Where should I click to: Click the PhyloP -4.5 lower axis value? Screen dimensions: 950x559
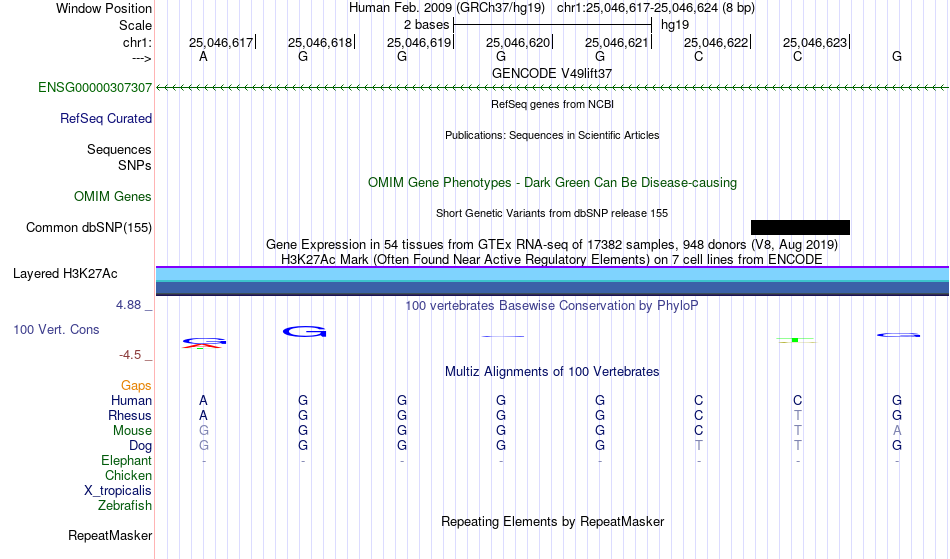point(130,355)
